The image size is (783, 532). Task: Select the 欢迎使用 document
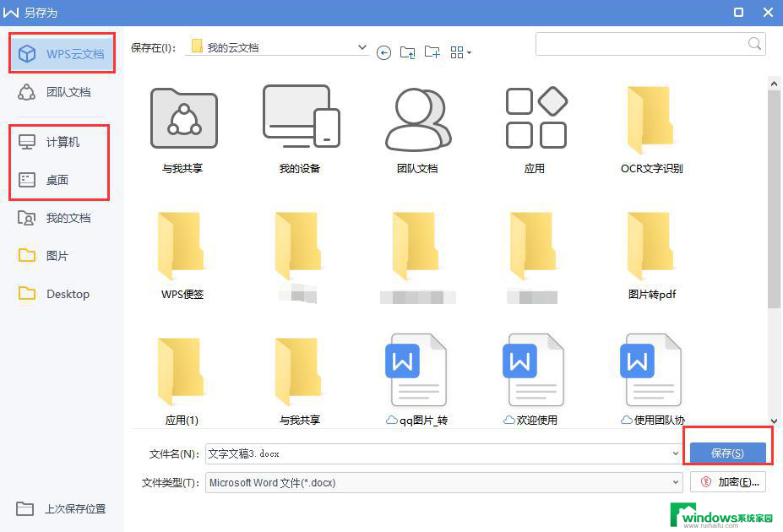tap(533, 379)
